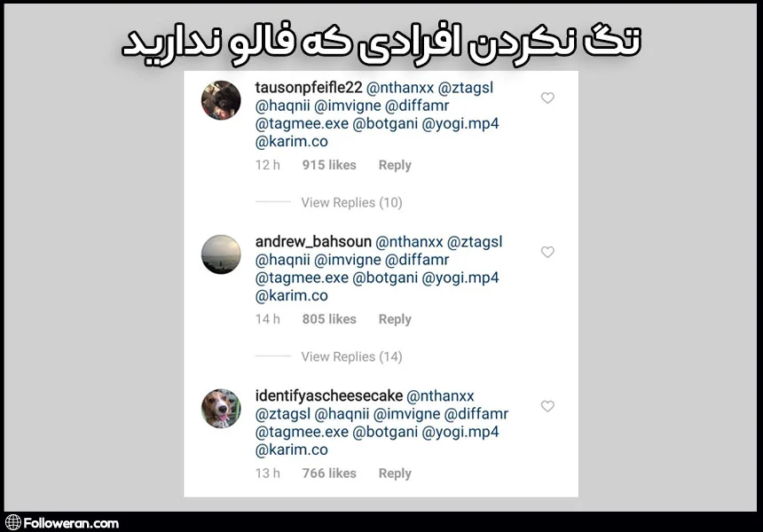Open andrew_bahsoun's round avatar
This screenshot has width=763, height=532.
221,254
